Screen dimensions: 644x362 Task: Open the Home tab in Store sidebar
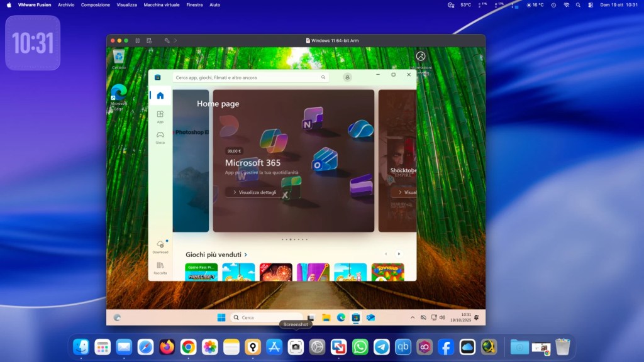pos(160,96)
